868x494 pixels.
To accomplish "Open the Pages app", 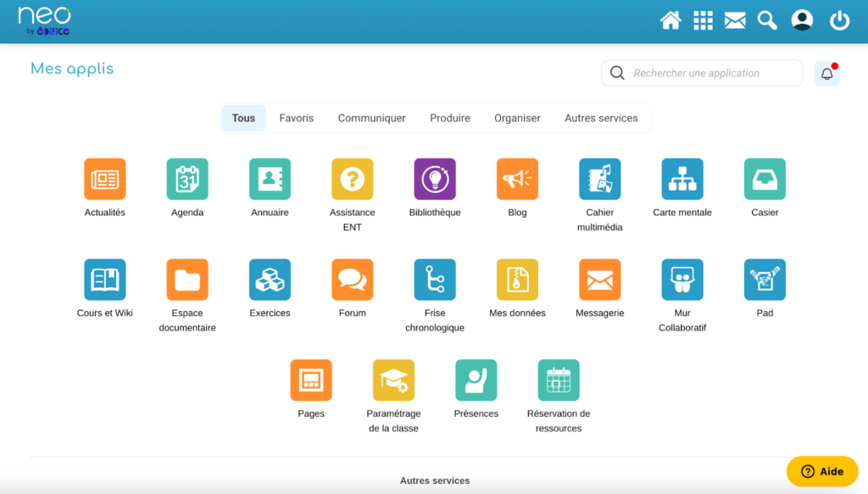I will (x=311, y=380).
